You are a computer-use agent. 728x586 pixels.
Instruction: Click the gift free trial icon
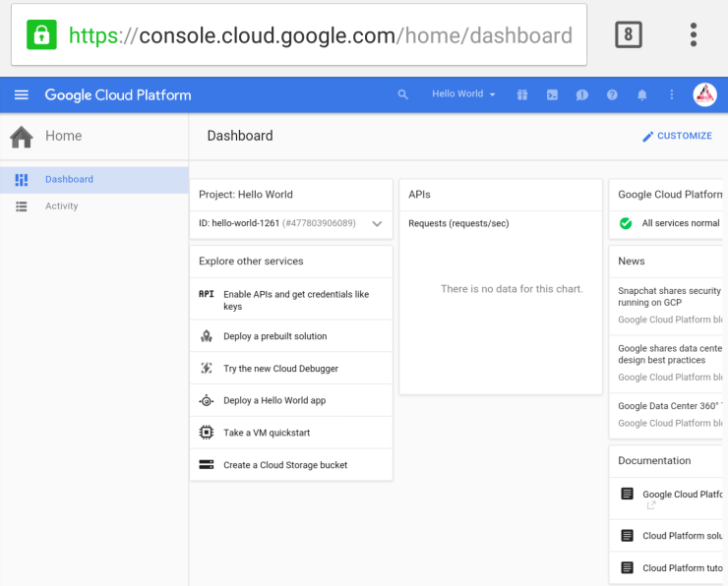click(x=523, y=95)
